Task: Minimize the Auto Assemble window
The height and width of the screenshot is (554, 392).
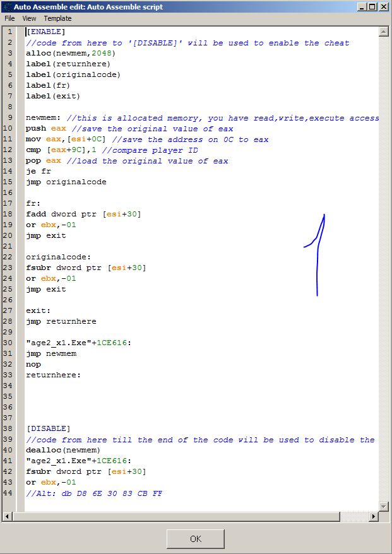Action: pyautogui.click(x=362, y=7)
